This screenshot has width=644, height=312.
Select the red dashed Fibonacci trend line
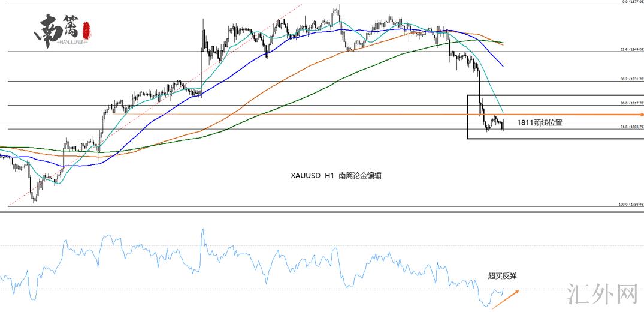point(155,104)
